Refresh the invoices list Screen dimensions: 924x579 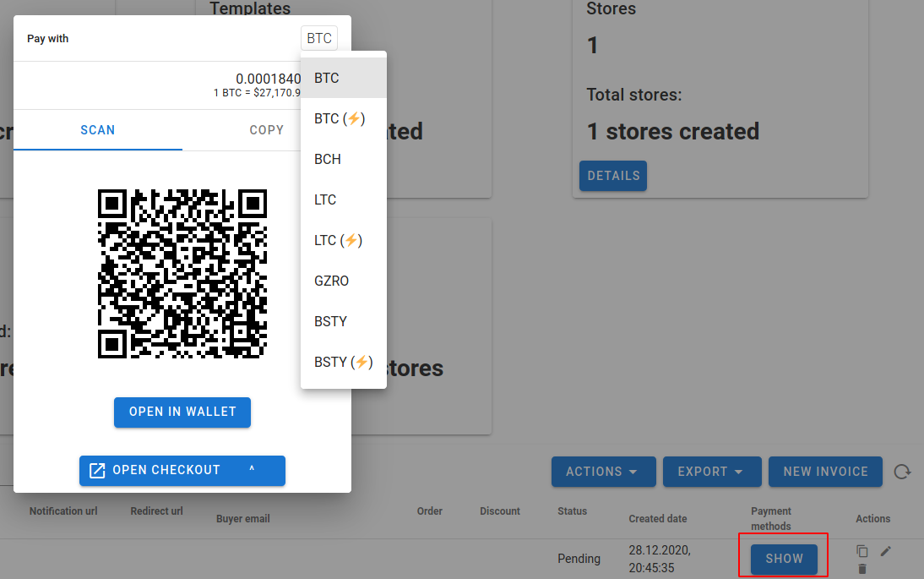point(902,472)
